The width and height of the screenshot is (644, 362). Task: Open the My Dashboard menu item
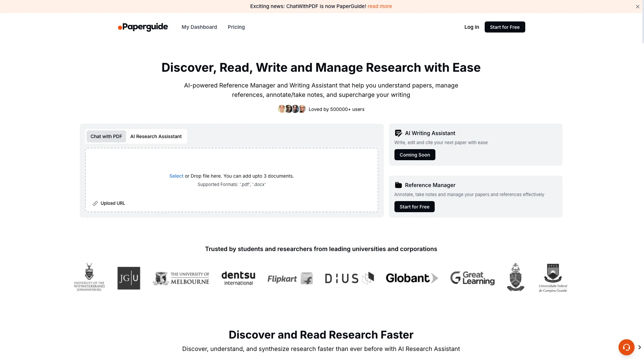pyautogui.click(x=199, y=27)
